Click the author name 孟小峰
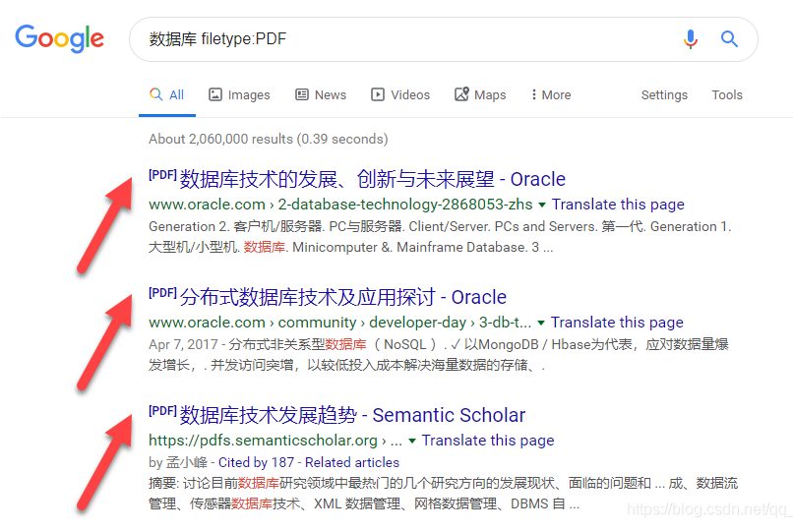 pyautogui.click(x=187, y=462)
